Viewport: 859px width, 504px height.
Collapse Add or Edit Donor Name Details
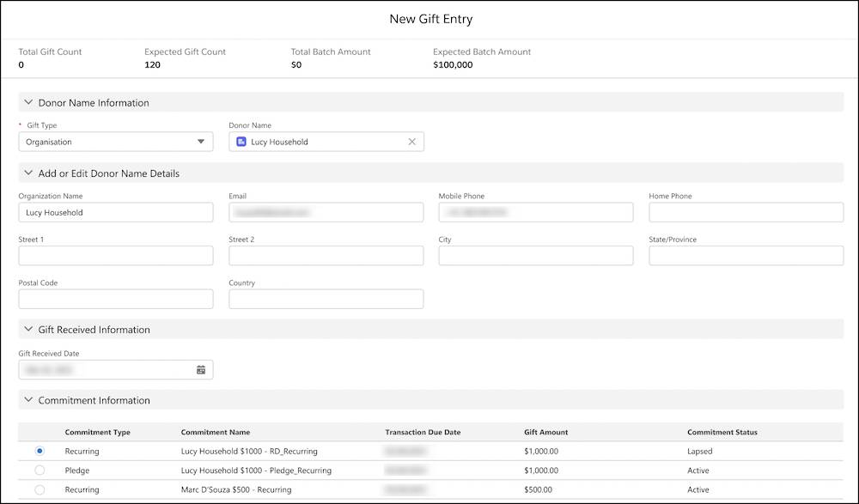click(28, 173)
